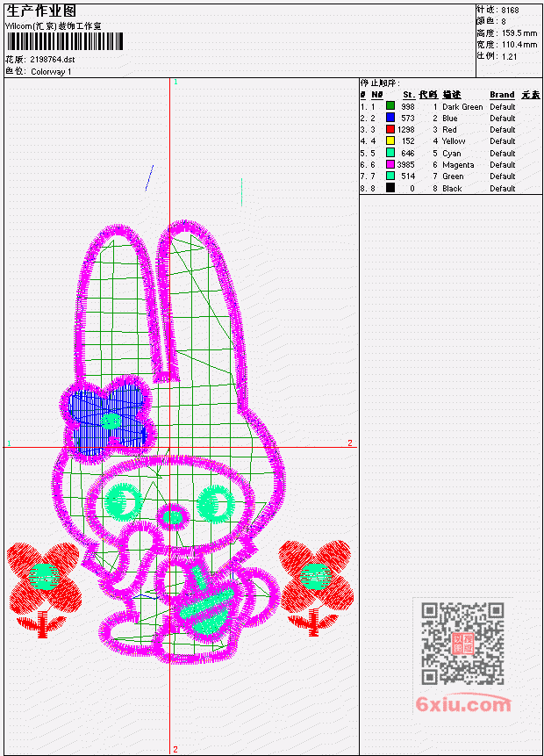Click the stitch count '152' cell
The image size is (544, 756).
pos(408,141)
